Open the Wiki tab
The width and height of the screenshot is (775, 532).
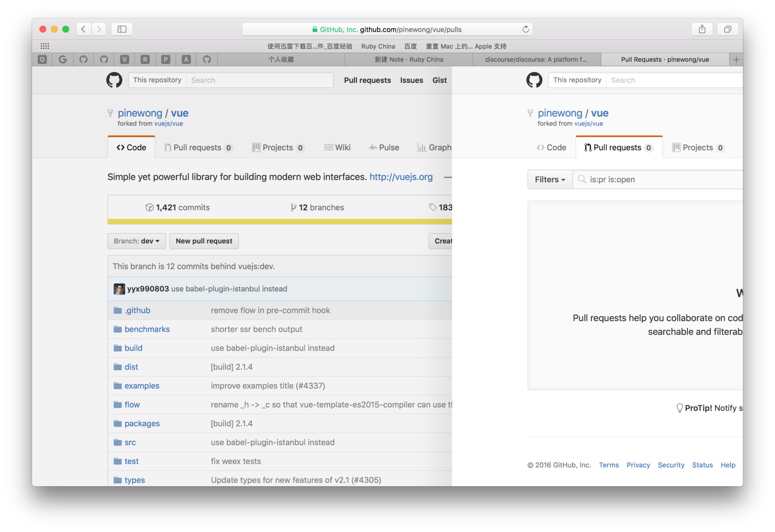pos(337,147)
